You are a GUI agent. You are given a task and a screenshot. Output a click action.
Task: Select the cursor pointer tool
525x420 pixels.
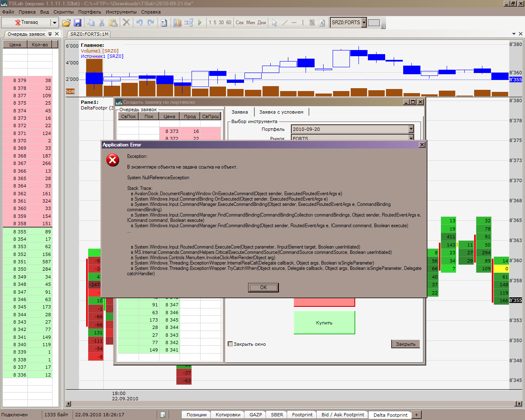[274, 23]
